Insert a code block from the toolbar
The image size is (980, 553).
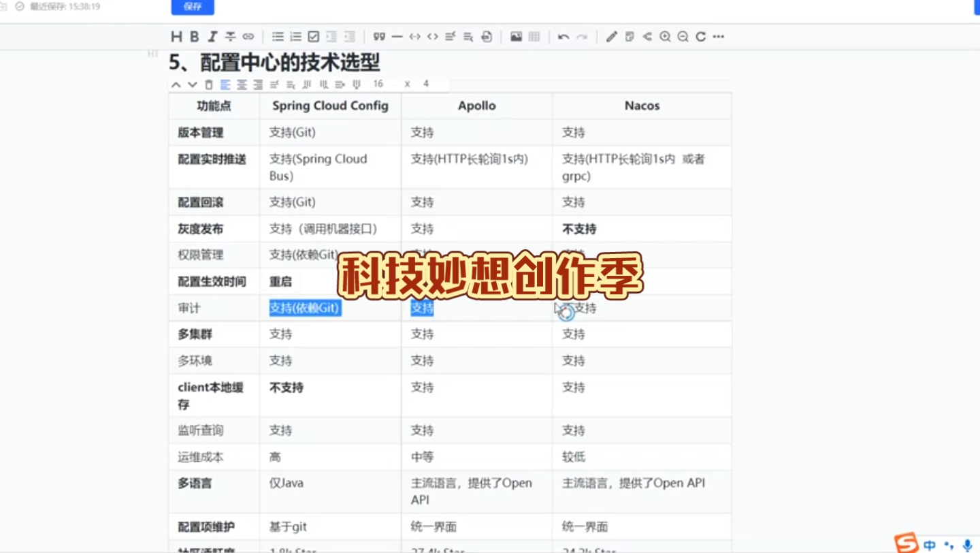pyautogui.click(x=414, y=37)
